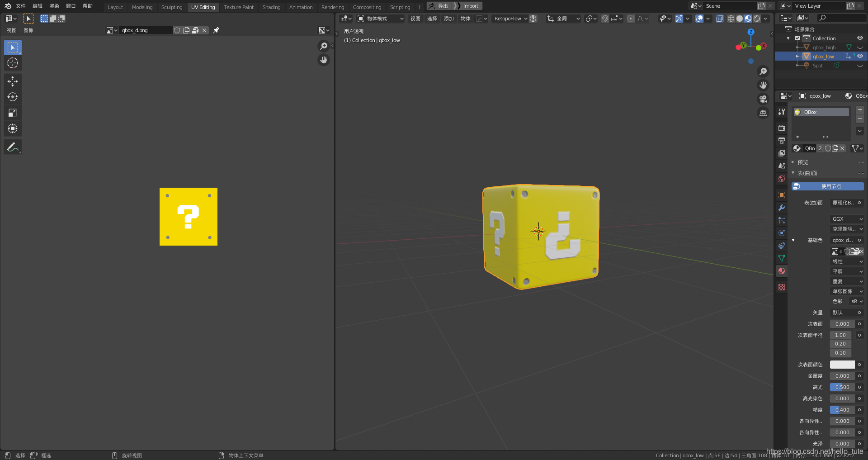Open the Texture checkerboard properties tab
The width and height of the screenshot is (868, 460).
tap(782, 287)
